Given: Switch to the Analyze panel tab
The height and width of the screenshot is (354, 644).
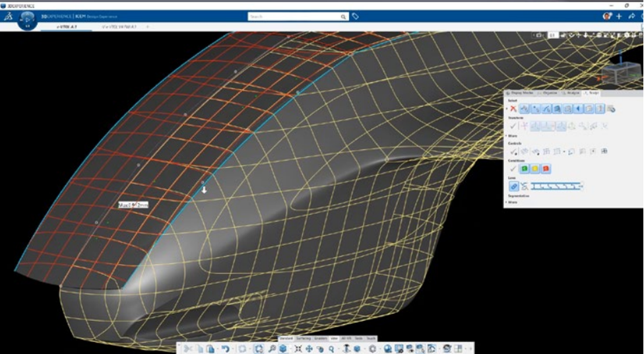Looking at the screenshot, I should point(571,93).
